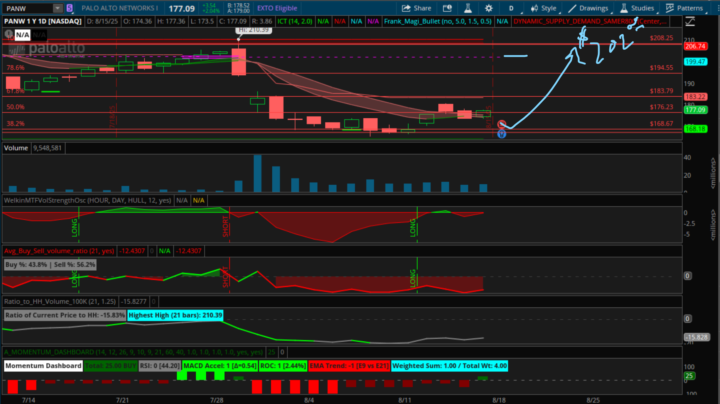Open the PANW symbol dropdown arrow
The width and height of the screenshot is (720, 404).
[57, 8]
